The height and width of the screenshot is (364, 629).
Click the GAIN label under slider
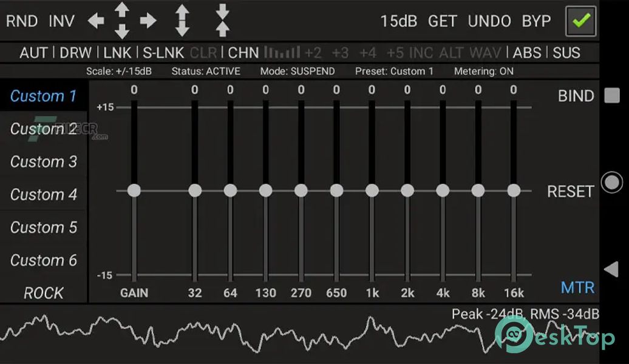coord(134,293)
